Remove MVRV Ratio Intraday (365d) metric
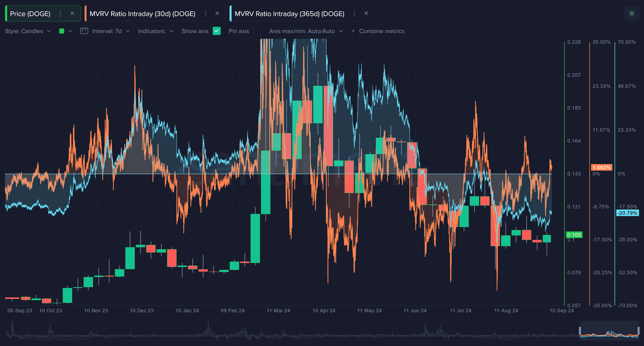Viewport: 644px width, 346px height. (366, 13)
